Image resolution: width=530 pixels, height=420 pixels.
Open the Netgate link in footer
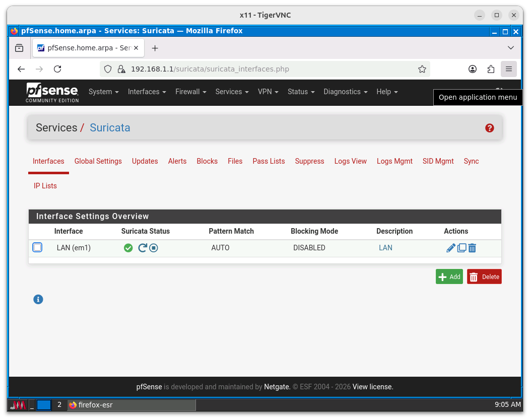point(277,387)
